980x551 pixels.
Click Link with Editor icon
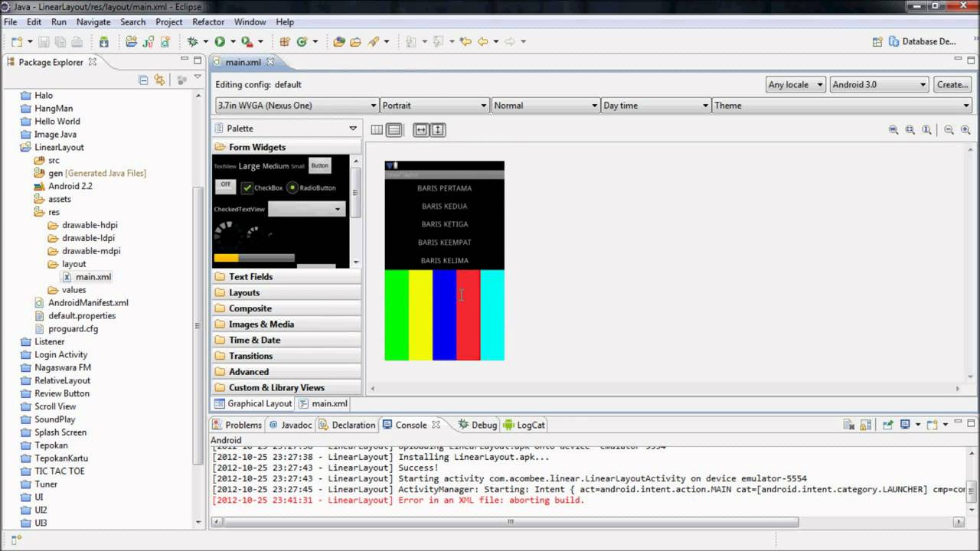point(159,80)
